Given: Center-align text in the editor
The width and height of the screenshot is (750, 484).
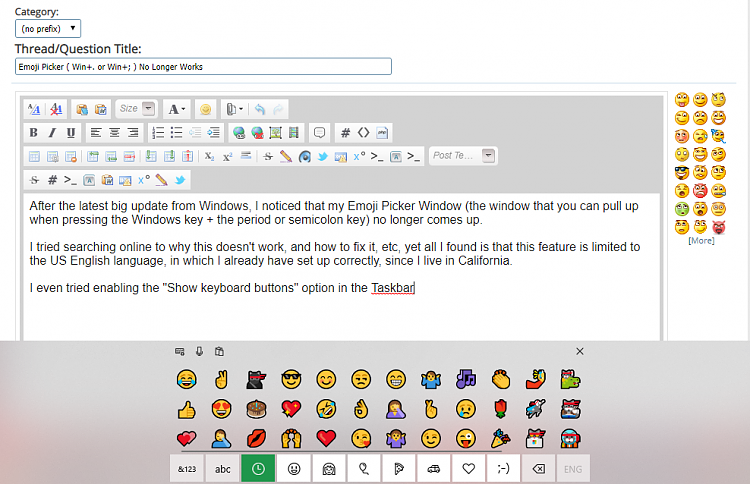Looking at the screenshot, I should click(x=114, y=132).
